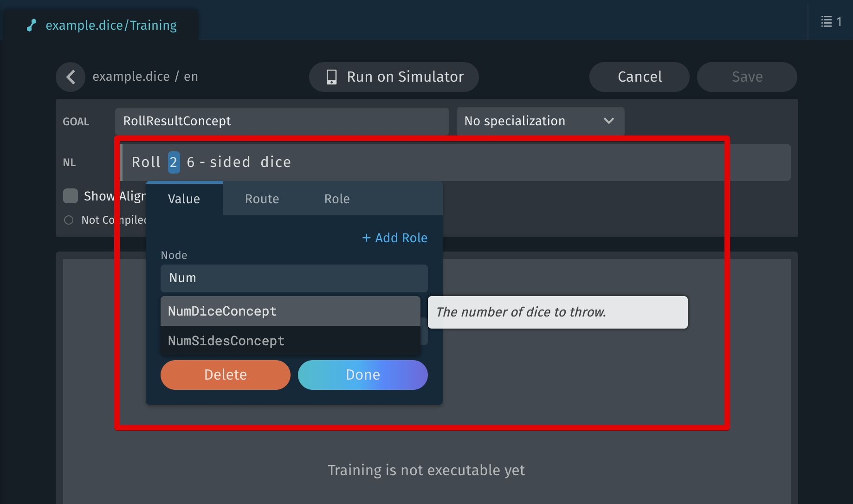Click the training tab branch icon
This screenshot has height=504, width=853.
tap(32, 25)
